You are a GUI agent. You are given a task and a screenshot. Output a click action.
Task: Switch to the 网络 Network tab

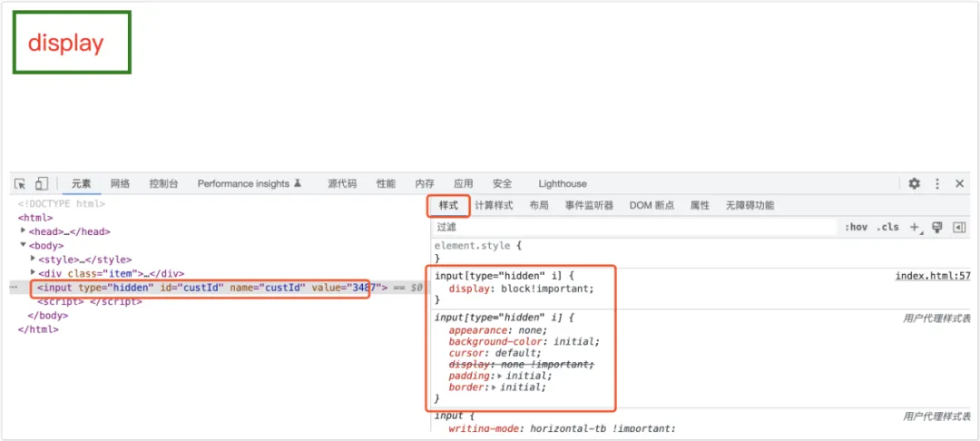[120, 183]
